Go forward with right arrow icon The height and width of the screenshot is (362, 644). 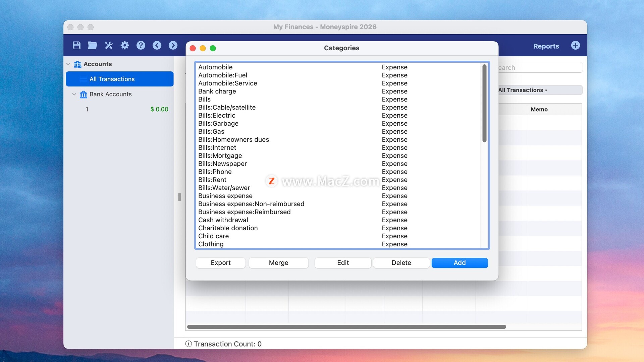pyautogui.click(x=173, y=45)
